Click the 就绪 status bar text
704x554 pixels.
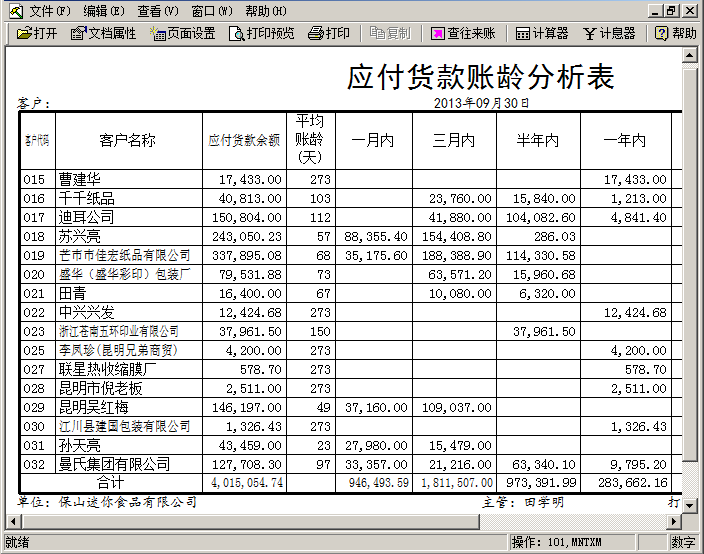[17, 543]
